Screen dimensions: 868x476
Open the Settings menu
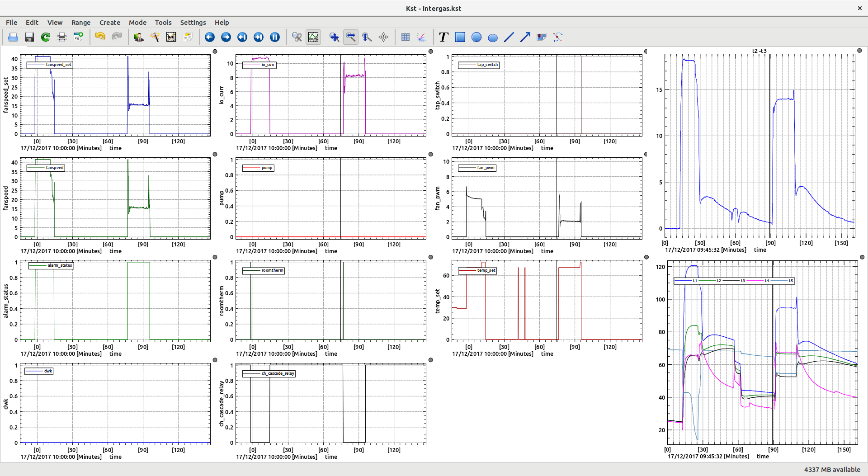(x=193, y=23)
